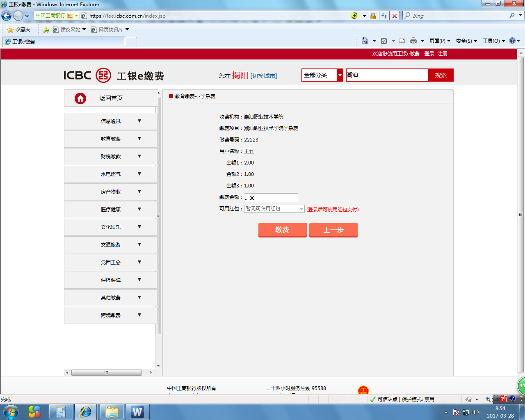Click the read mail icon in command bar
Image resolution: width=525 pixels, height=420 pixels.
402,41
